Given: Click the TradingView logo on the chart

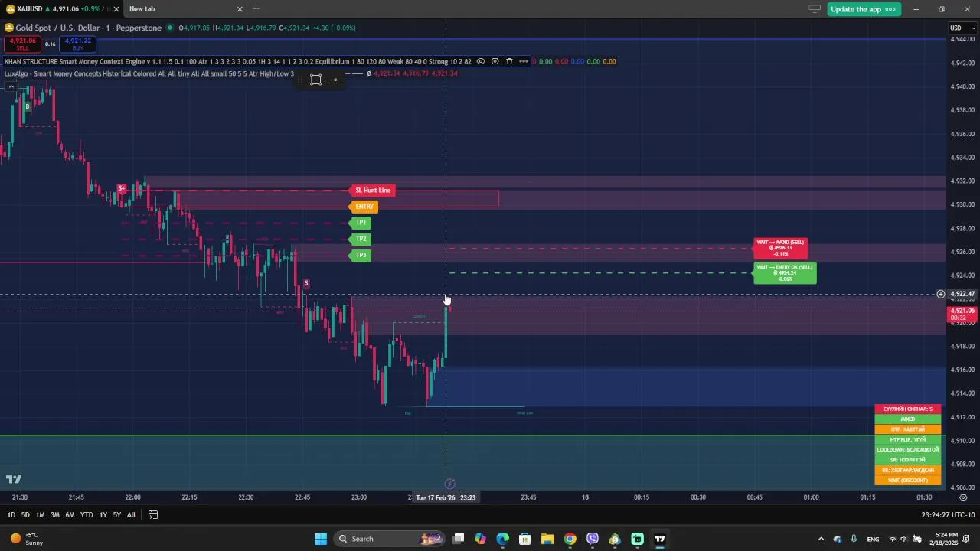Looking at the screenshot, I should [13, 480].
